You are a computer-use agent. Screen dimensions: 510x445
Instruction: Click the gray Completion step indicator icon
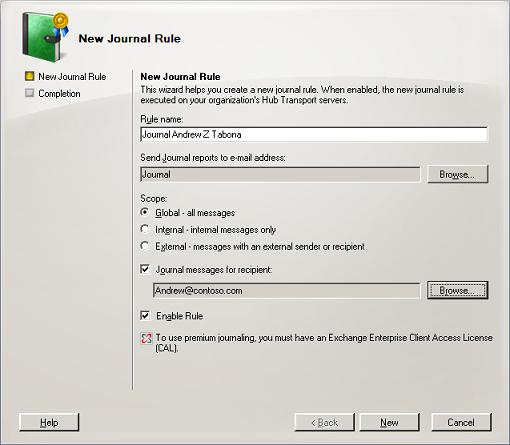(30, 93)
